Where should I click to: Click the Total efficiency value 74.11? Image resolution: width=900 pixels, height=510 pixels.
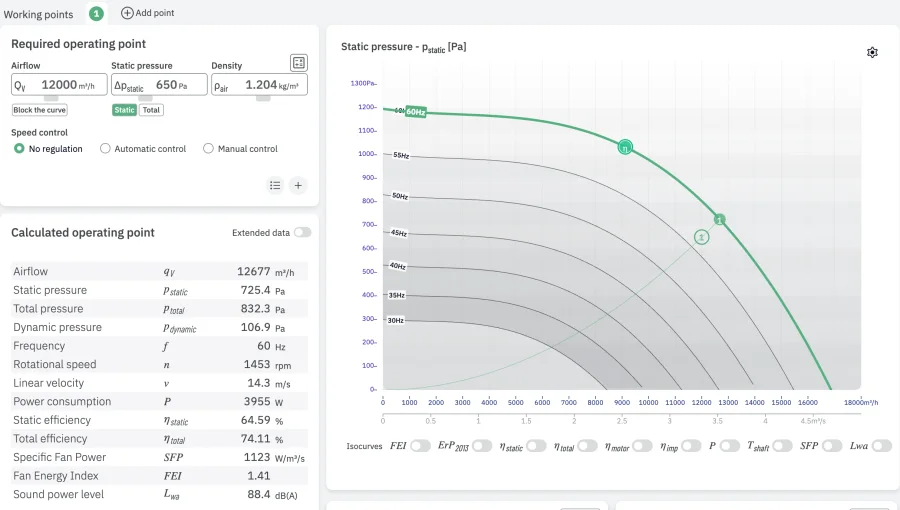[255, 438]
